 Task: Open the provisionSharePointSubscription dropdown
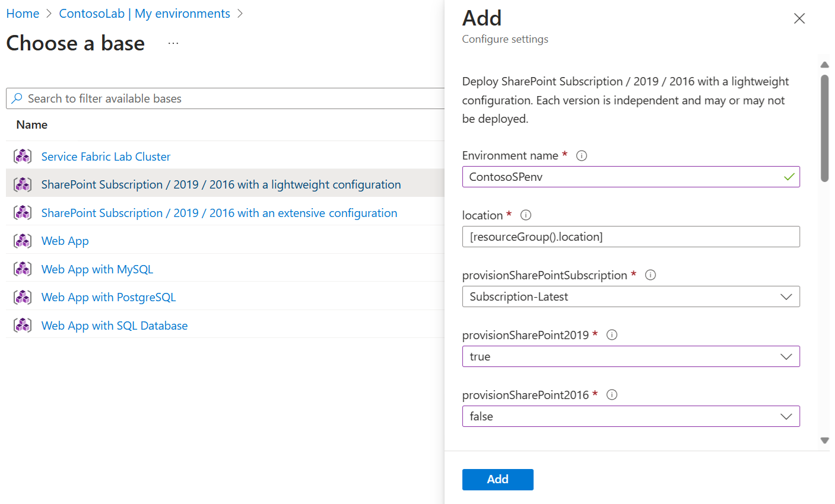coord(630,296)
